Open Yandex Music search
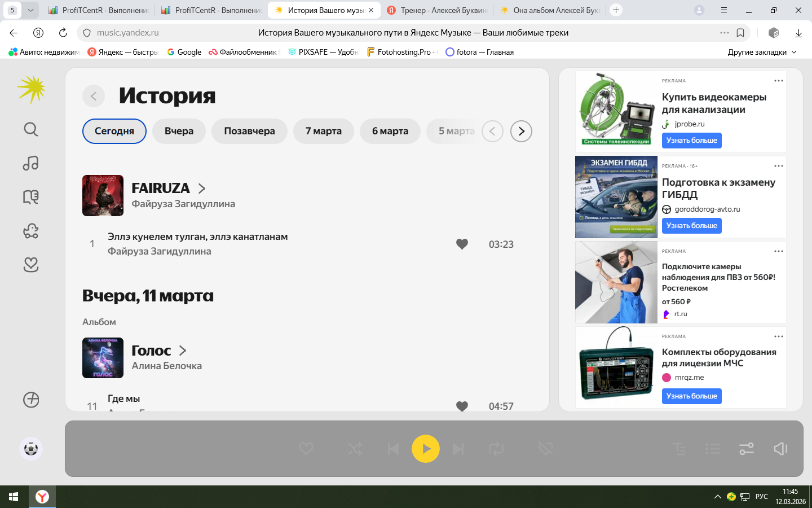 pyautogui.click(x=31, y=129)
